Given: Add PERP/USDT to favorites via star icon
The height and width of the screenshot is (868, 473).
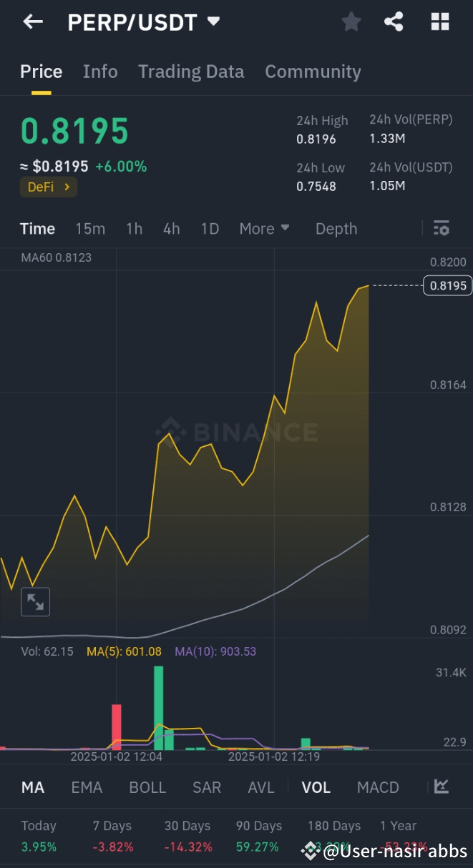Looking at the screenshot, I should (351, 21).
